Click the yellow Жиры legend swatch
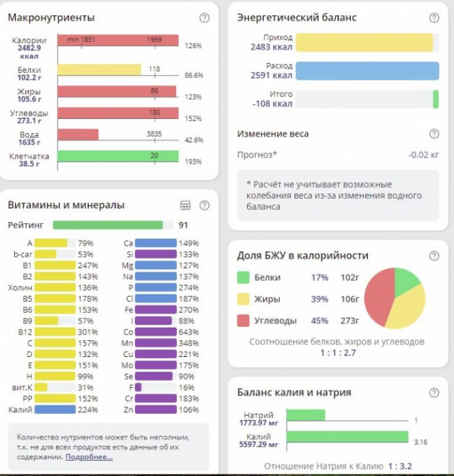Viewport: 454px width, 476px height. point(243,299)
